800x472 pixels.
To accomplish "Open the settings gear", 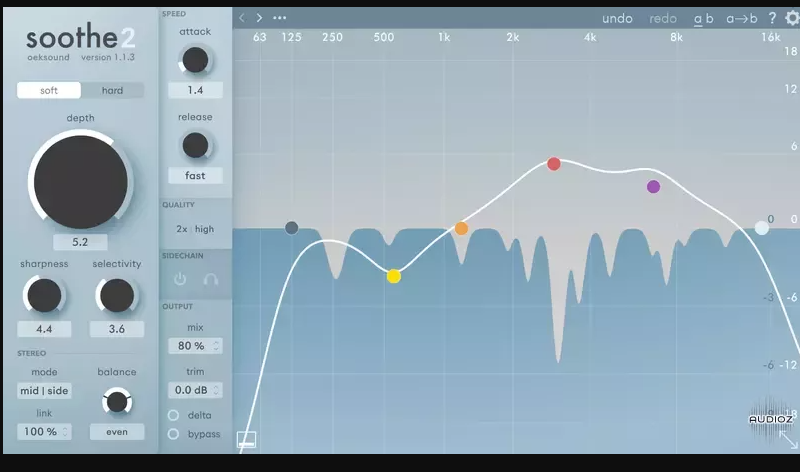I will point(792,18).
